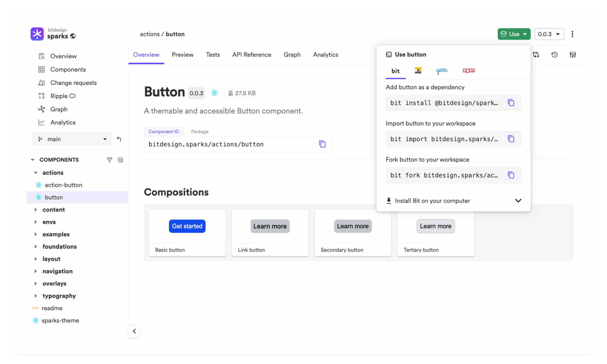Click Learn more in Secondary button card
Screen dimensions: 607x364
pos(353,226)
